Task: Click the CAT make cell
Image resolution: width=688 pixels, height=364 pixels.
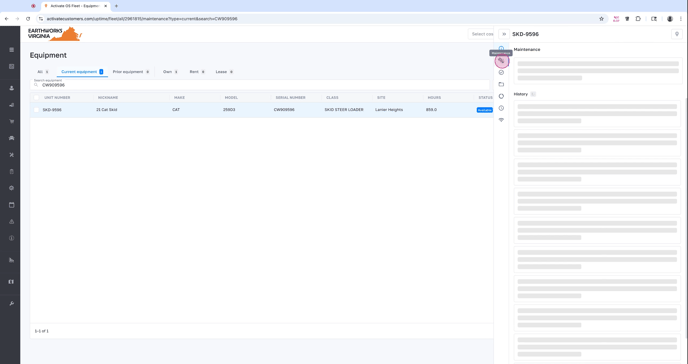Action: [x=176, y=110]
